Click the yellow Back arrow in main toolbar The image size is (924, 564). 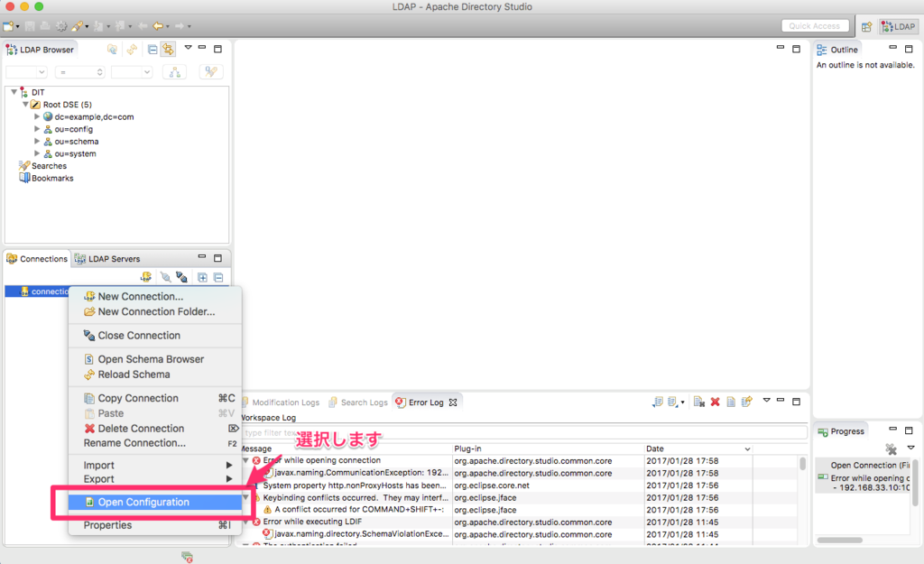157,26
